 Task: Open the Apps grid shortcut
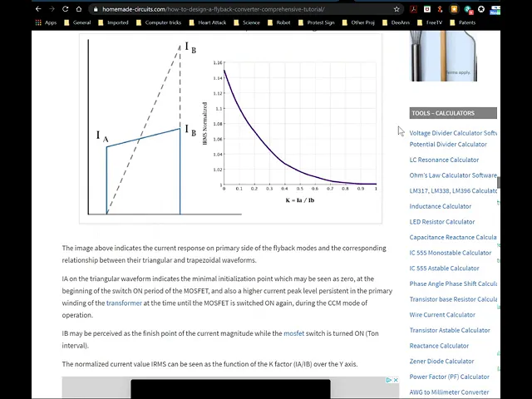click(x=46, y=22)
